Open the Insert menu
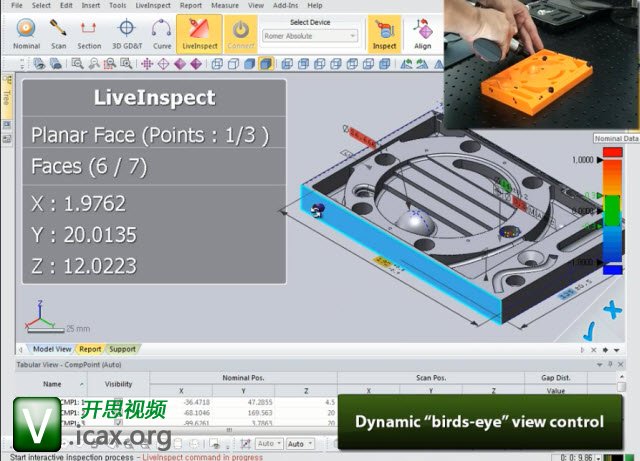The image size is (640, 461). point(91,5)
